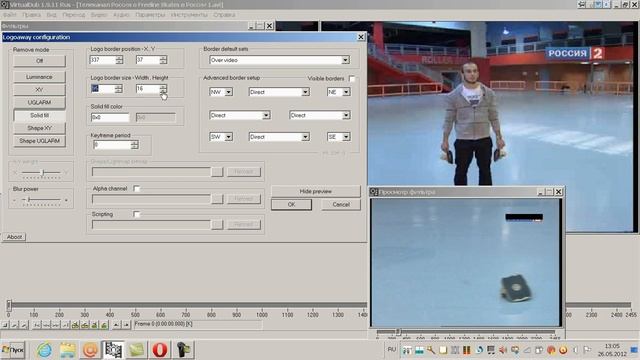Click Cancel in Logoaway configuration
This screenshot has height=360, width=640.
[x=341, y=204]
